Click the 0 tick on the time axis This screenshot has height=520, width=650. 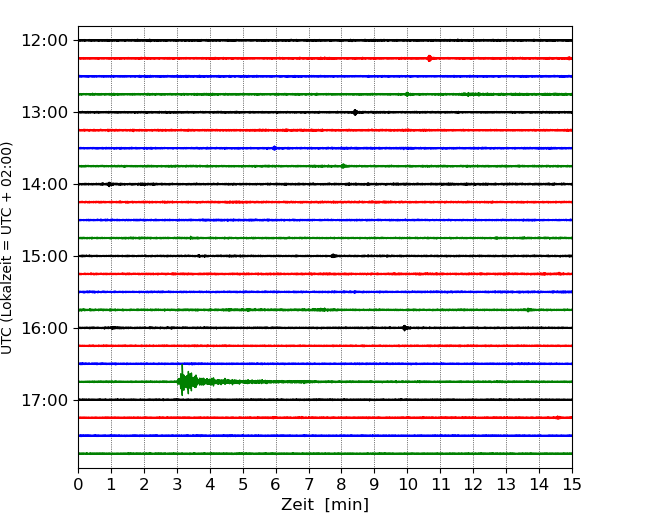[78, 485]
